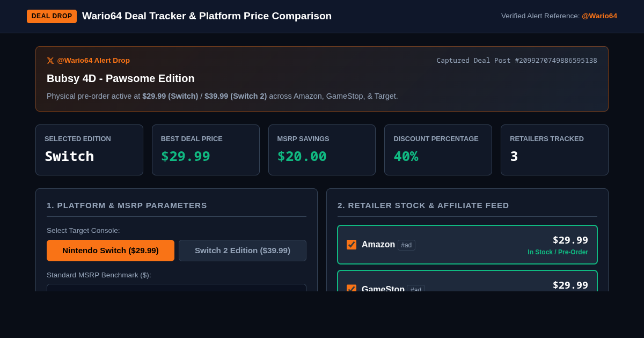Select Nintendo Switch ($29.99) console option

(x=111, y=251)
